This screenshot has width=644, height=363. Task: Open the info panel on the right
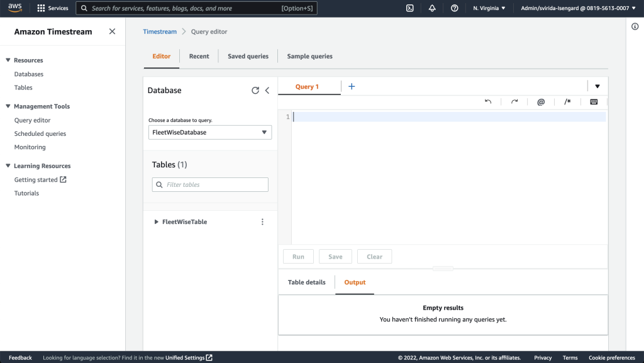[x=635, y=26]
